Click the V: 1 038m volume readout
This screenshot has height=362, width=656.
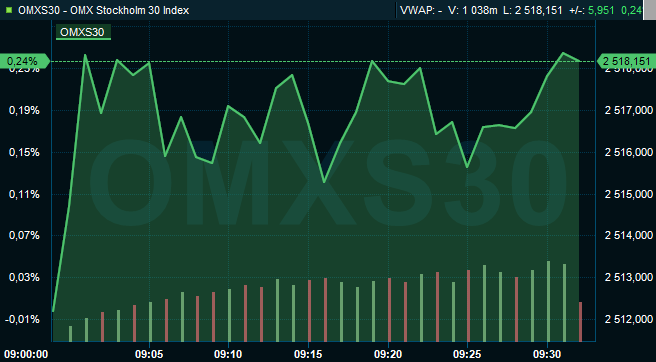pos(473,10)
